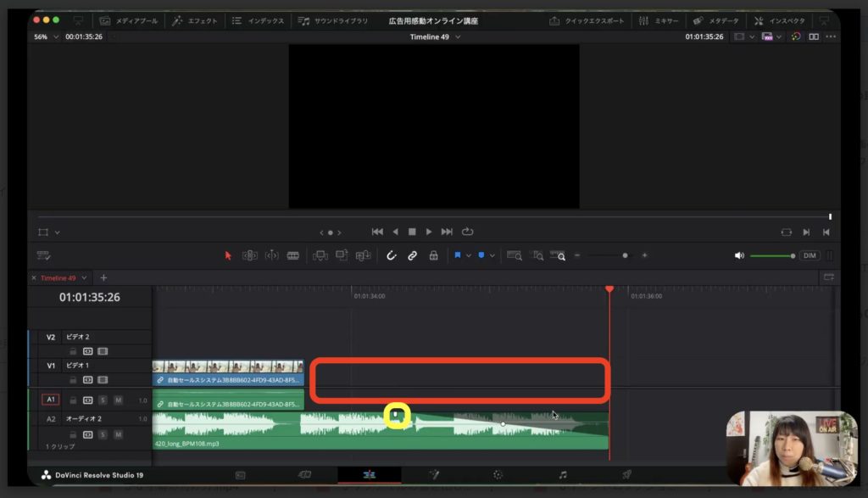This screenshot has width=868, height=498.
Task: Open the Color page icon
Action: click(x=498, y=475)
